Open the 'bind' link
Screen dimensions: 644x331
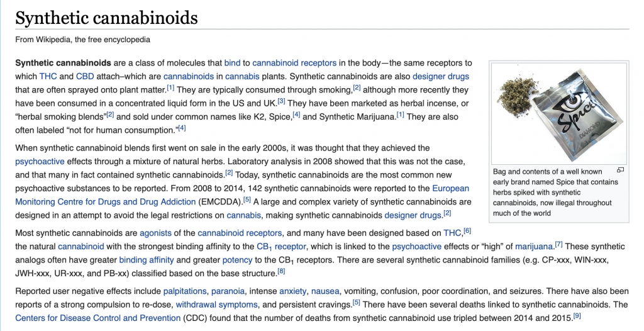click(232, 63)
